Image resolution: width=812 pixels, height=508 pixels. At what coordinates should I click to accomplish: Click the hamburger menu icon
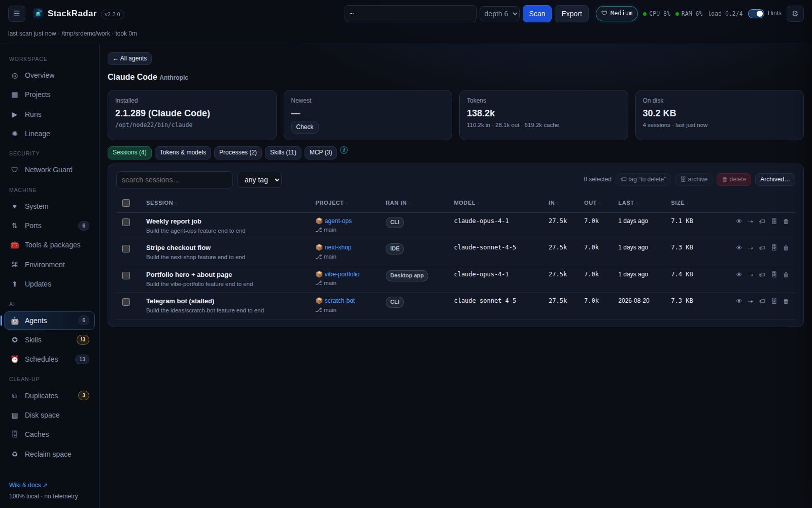[17, 14]
